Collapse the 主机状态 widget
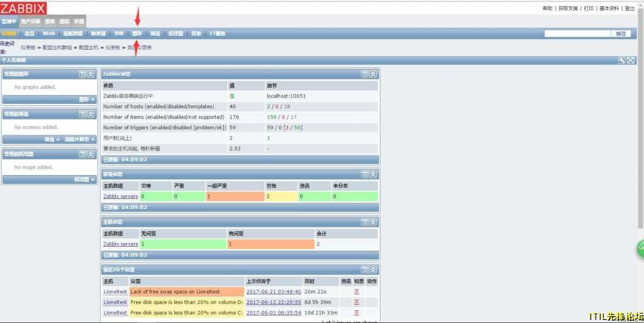This screenshot has height=323, width=644. coord(373,222)
